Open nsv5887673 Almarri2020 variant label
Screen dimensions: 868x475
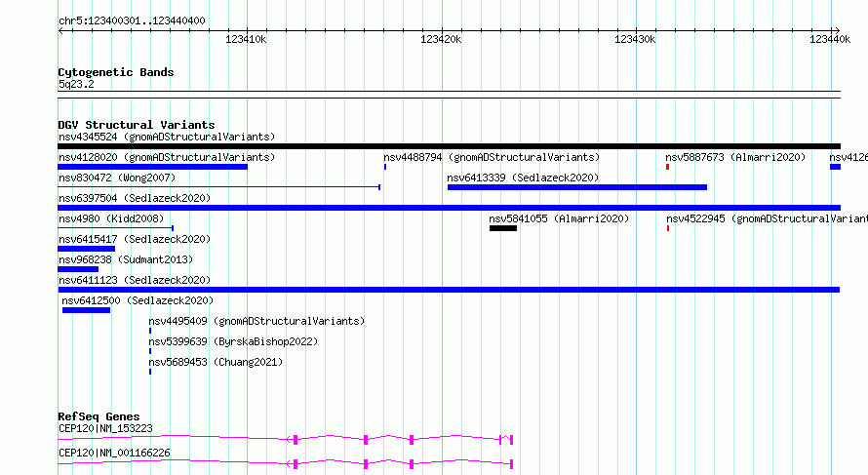point(735,157)
